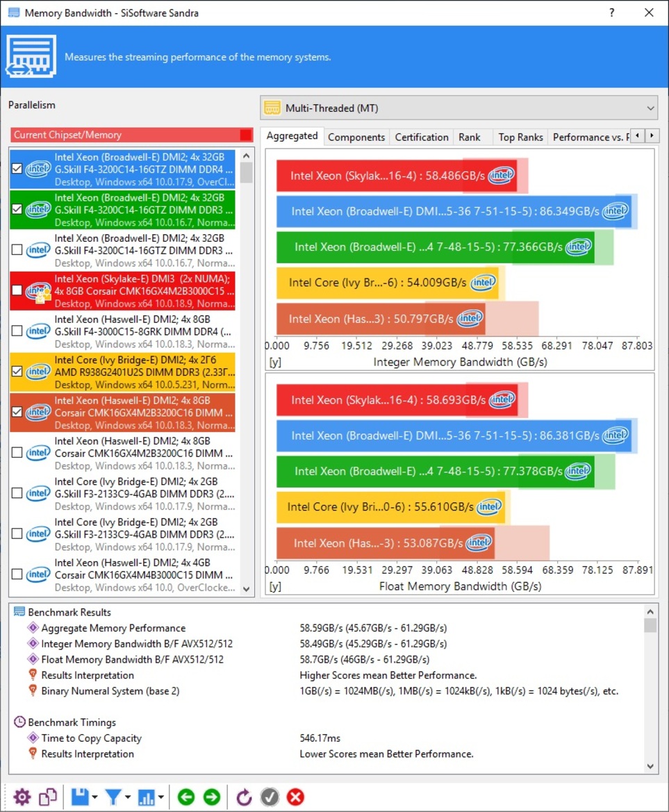Open the dropdown arrow next to filter icon
Viewport: 669px width, 812px height.
(127, 797)
